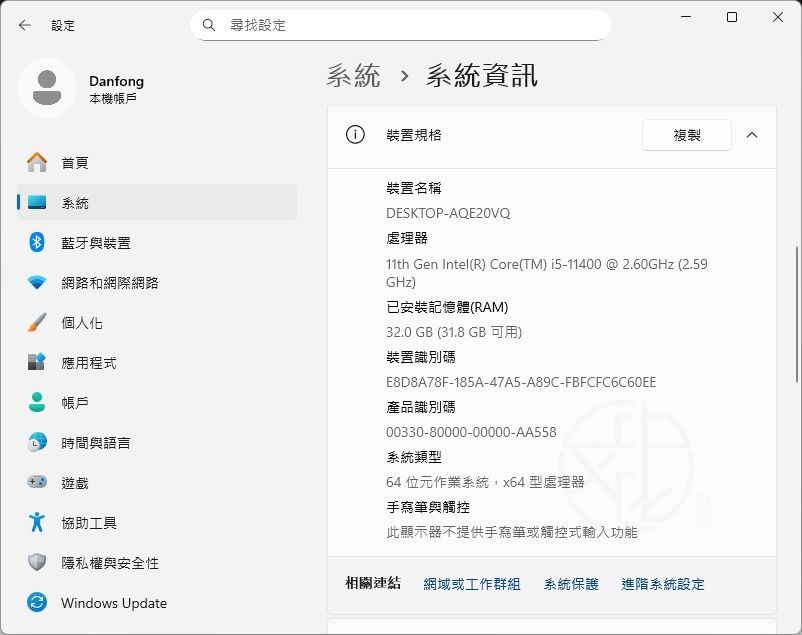Click the search magnifier icon
Image resolution: width=802 pixels, height=635 pixels.
(208, 25)
